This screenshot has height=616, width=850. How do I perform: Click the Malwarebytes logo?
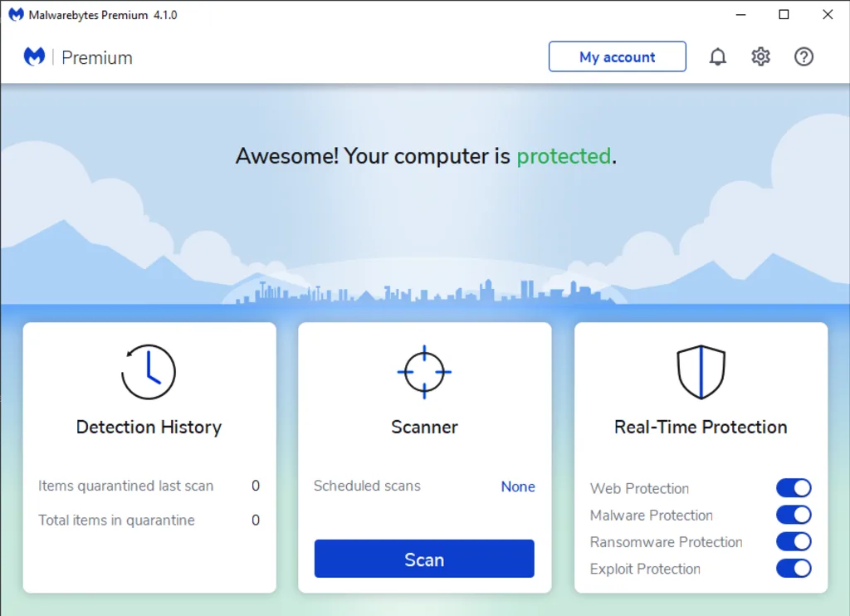[33, 56]
